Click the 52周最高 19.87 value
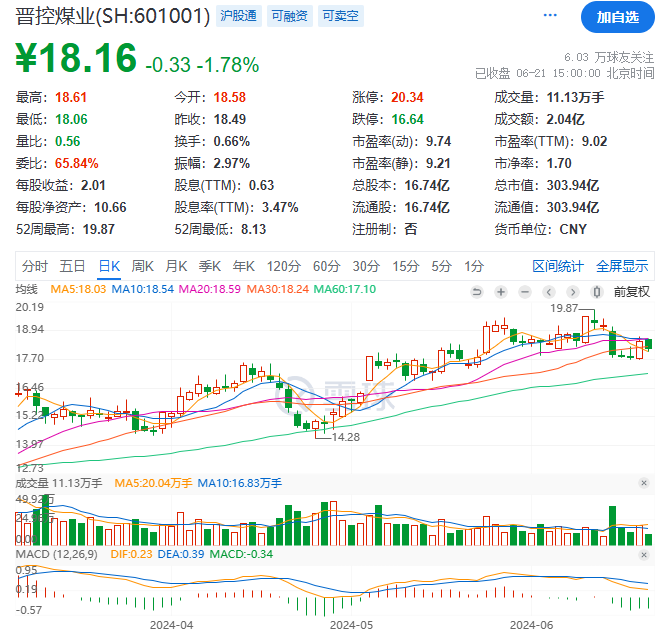668x636 pixels. [98, 229]
